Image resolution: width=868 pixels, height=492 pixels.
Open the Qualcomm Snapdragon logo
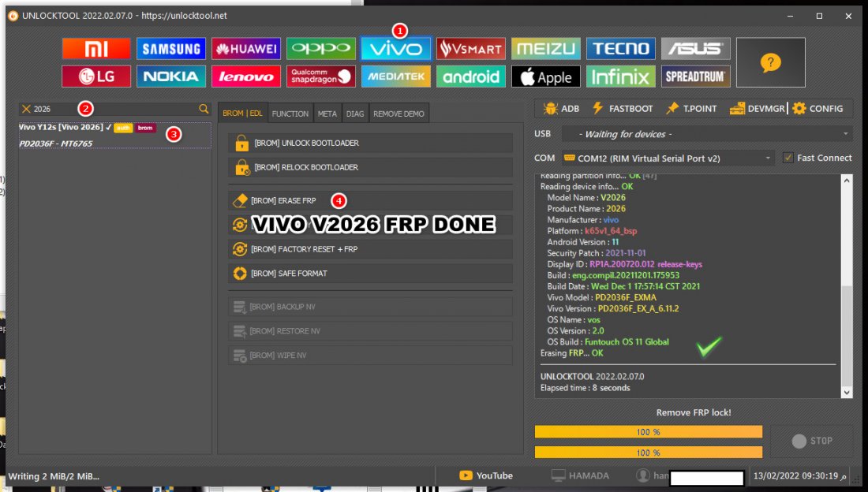pos(321,76)
